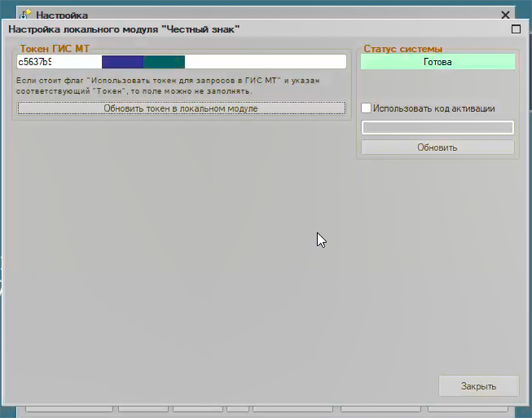Screen dimensions: 532x418
Task: Maximize the Честный знак settings dialog
Action: 515,29
